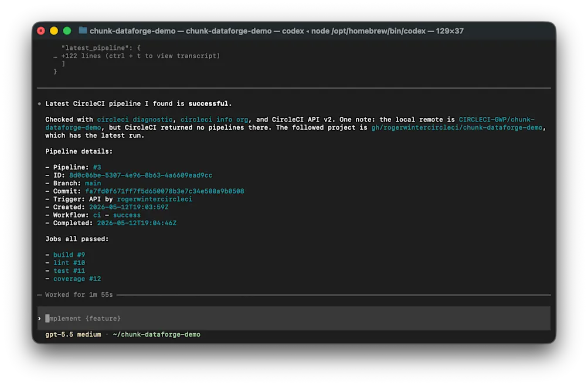The height and width of the screenshot is (386, 588).
Task: Select pipeline ID '8d0c06be-5307-4e96-8b63-4a6609ead9cc'
Action: 141,175
